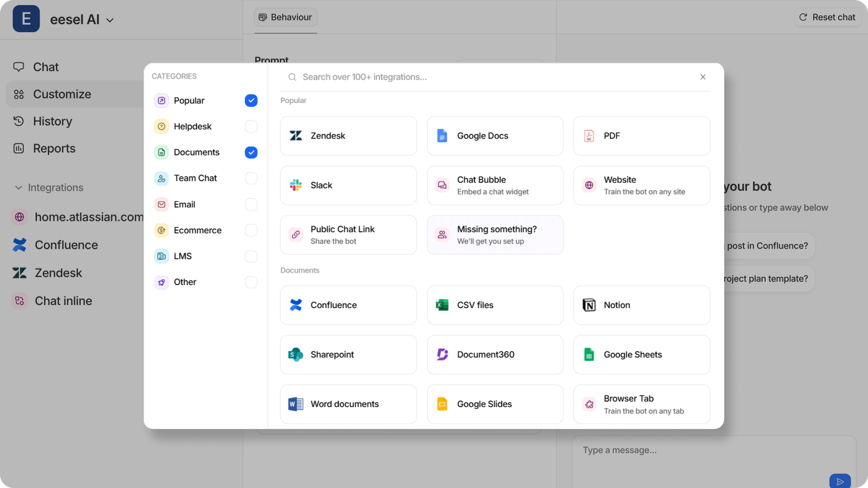This screenshot has width=868, height=488.
Task: Click the search magnifier icon
Action: 292,77
